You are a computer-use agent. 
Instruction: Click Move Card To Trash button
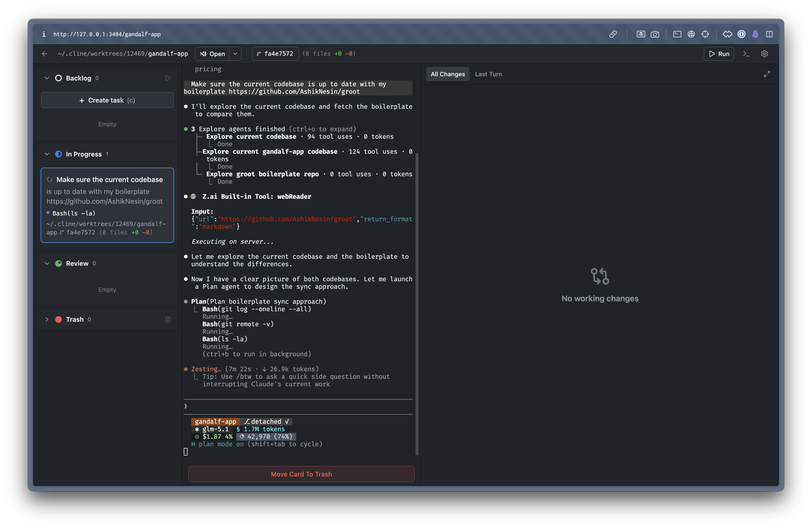click(x=301, y=474)
